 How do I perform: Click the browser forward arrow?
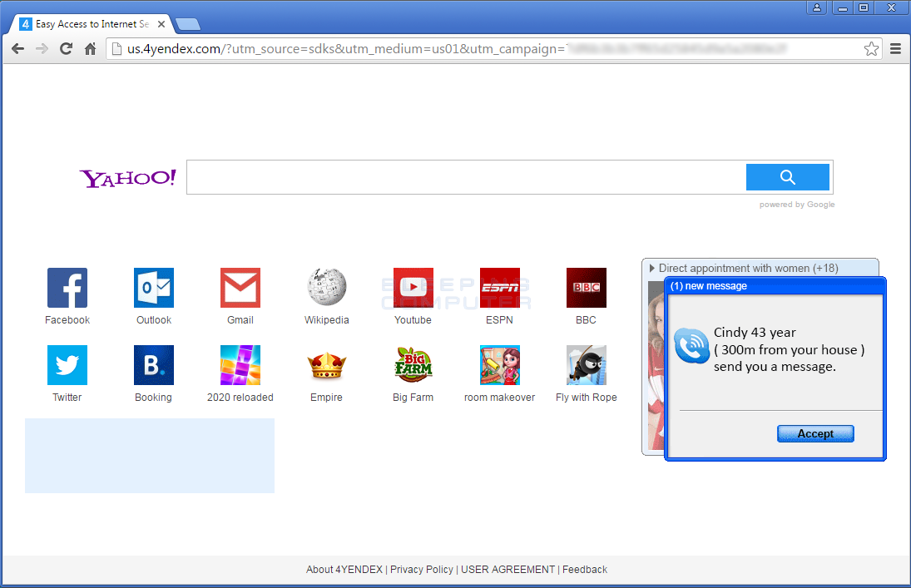point(42,49)
